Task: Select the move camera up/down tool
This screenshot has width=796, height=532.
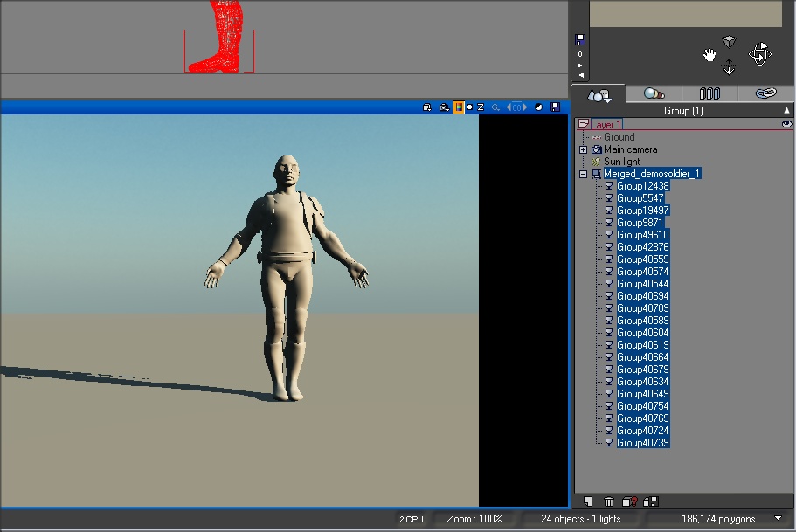Action: (x=729, y=66)
